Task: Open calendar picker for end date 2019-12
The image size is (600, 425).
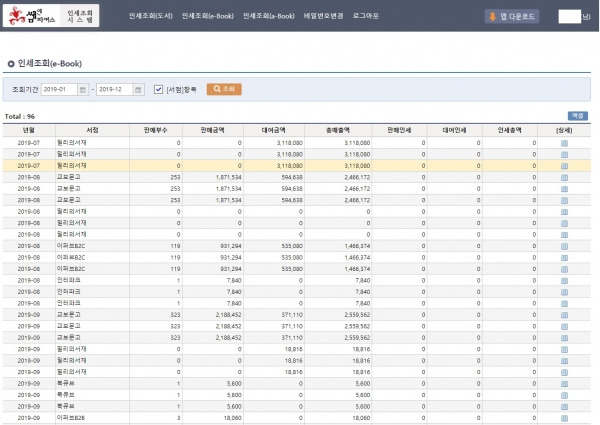Action: 139,90
